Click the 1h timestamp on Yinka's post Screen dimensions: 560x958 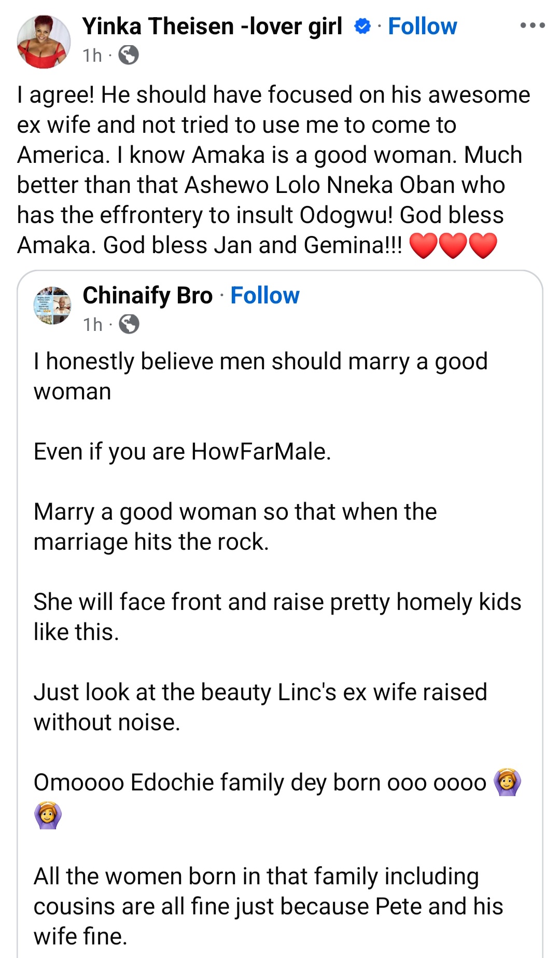point(92,54)
